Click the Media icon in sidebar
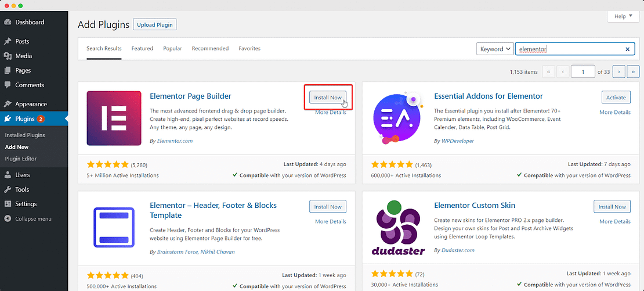The width and height of the screenshot is (644, 291). coord(8,56)
